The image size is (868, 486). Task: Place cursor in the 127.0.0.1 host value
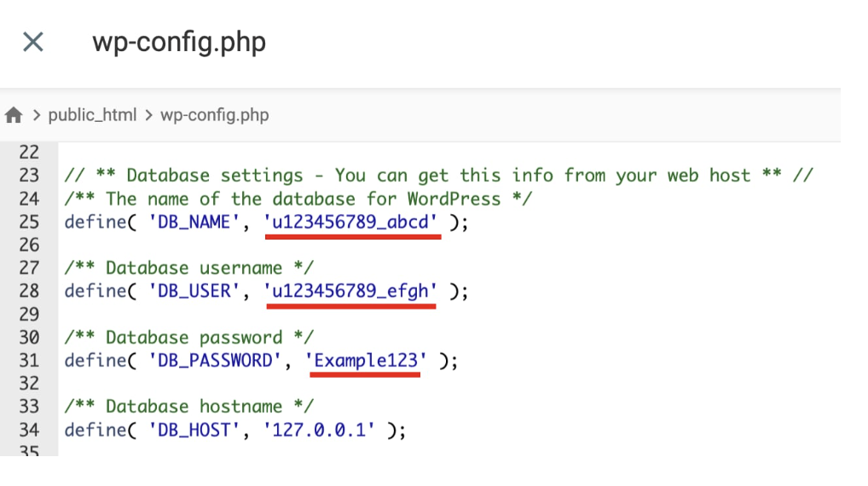324,431
